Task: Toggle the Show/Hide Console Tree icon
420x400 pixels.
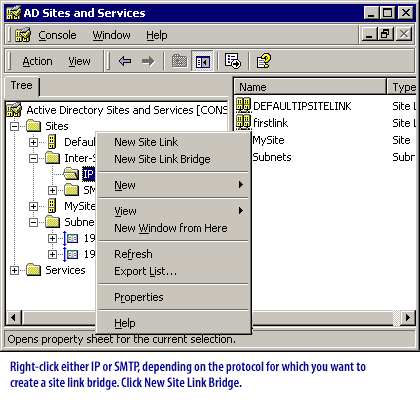Action: click(x=203, y=61)
